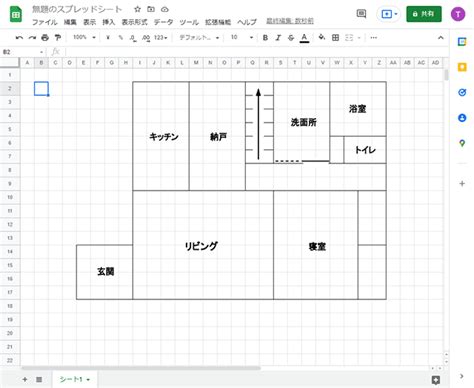
Task: Format as currency yen
Action: pos(108,38)
